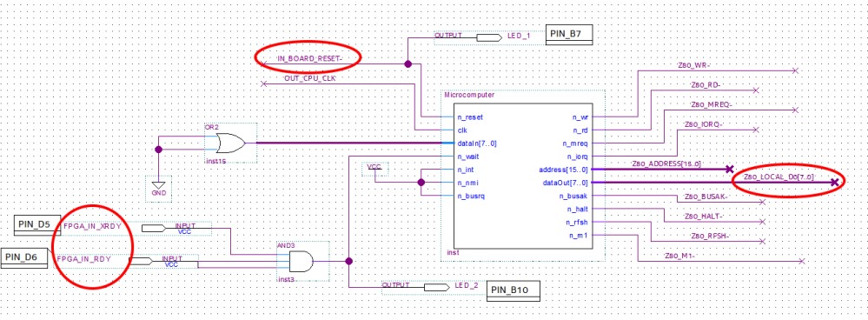This screenshot has width=868, height=320.
Task: Click the n_rd output port label
Action: tap(580, 130)
